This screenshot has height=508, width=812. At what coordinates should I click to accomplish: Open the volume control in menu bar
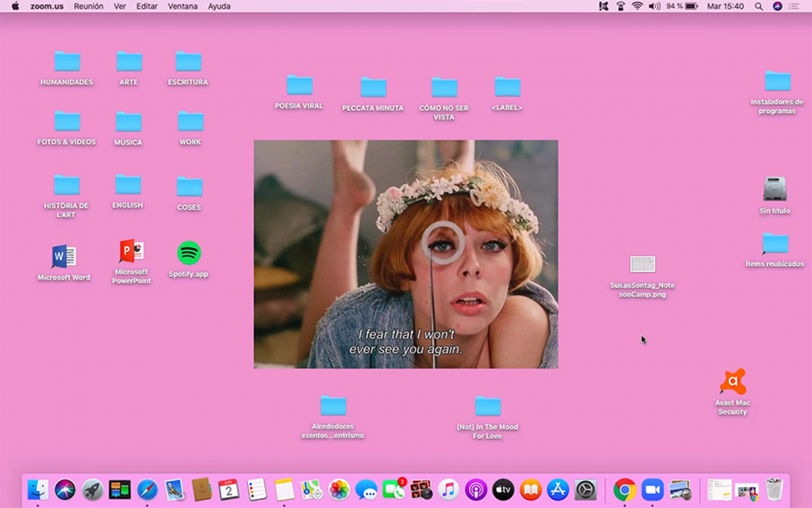click(654, 6)
